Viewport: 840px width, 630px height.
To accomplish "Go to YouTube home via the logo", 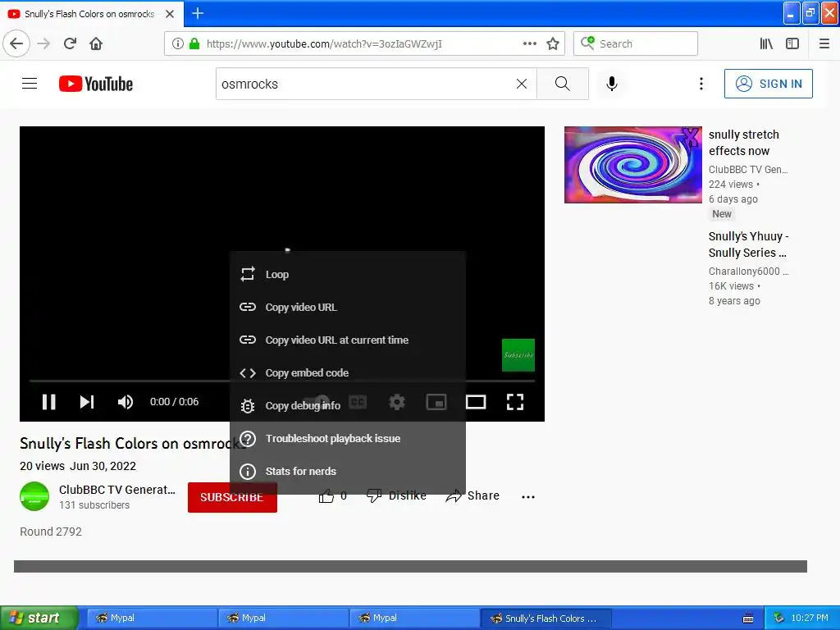I will [96, 84].
